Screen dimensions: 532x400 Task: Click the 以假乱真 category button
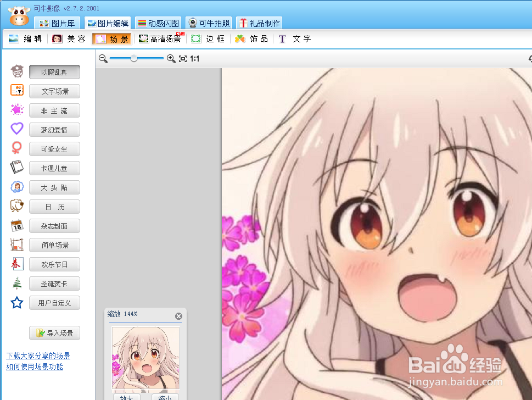coord(54,73)
